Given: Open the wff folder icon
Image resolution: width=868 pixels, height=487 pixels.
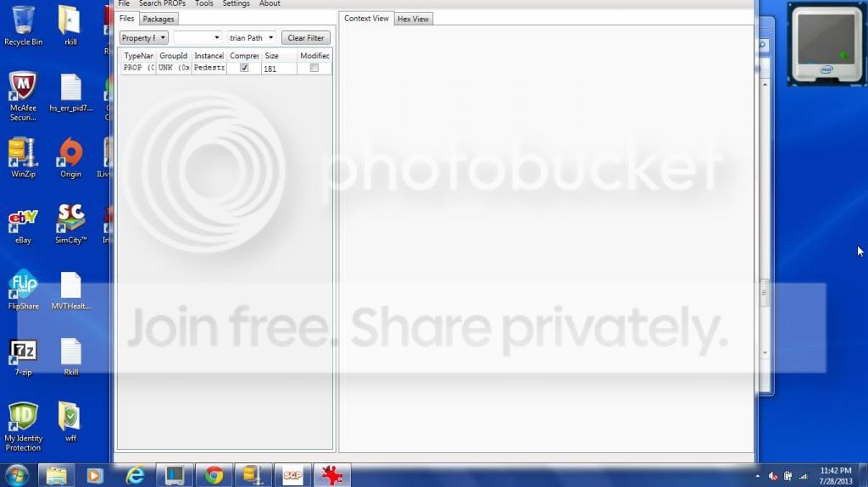Looking at the screenshot, I should tap(70, 422).
